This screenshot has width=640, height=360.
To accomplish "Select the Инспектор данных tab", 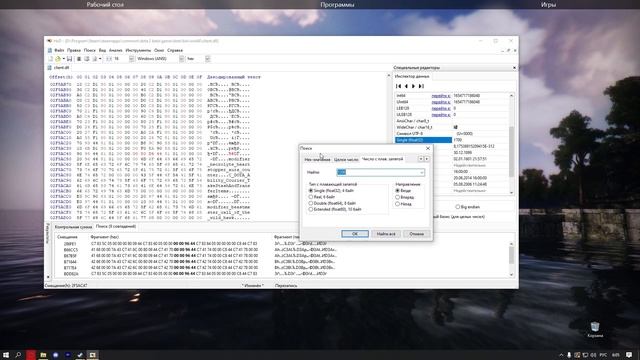I will 412,76.
